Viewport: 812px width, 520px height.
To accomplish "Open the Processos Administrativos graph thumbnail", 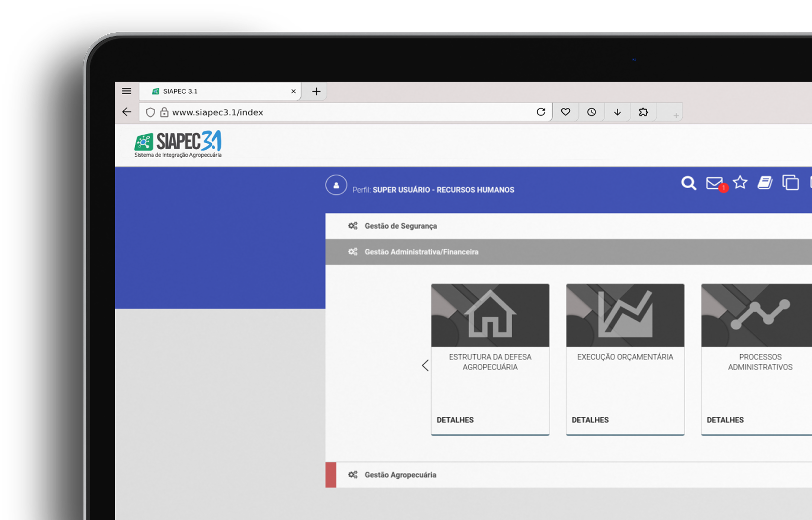I will click(757, 315).
